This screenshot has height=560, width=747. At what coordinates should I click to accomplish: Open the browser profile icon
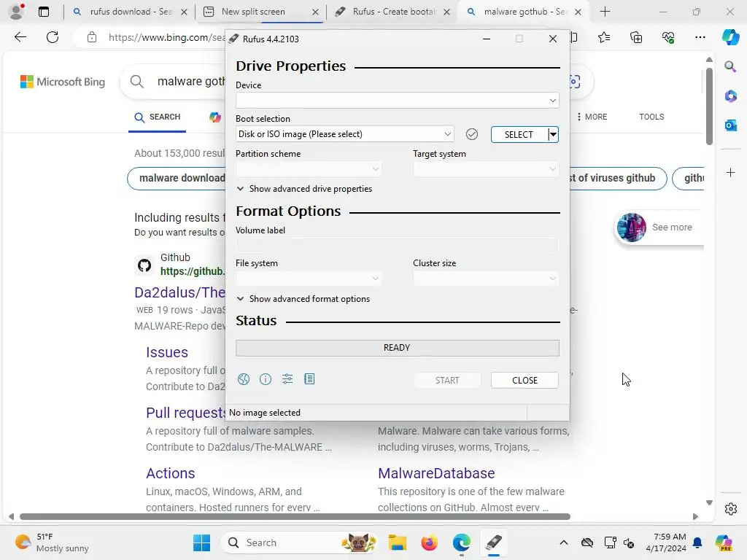tap(17, 12)
